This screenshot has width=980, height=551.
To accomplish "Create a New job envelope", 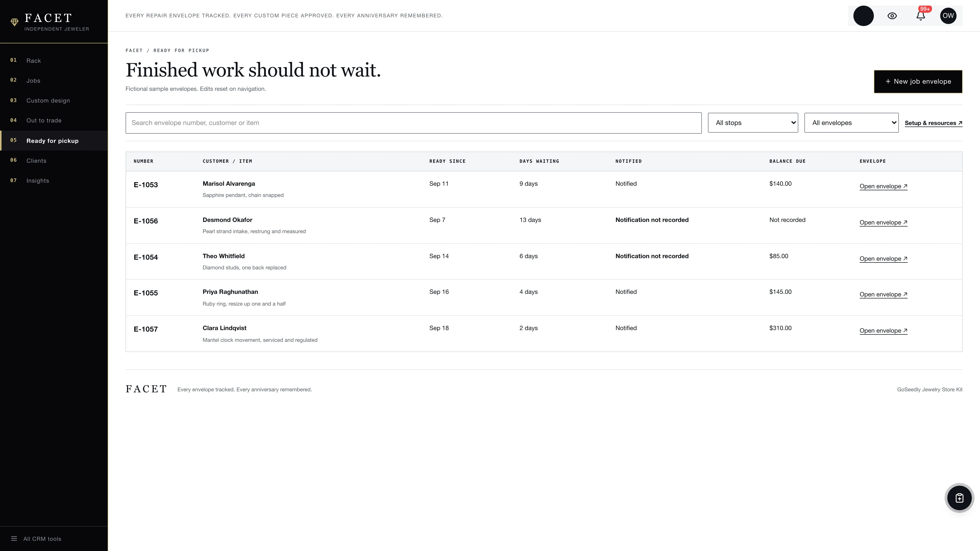I will pos(918,81).
